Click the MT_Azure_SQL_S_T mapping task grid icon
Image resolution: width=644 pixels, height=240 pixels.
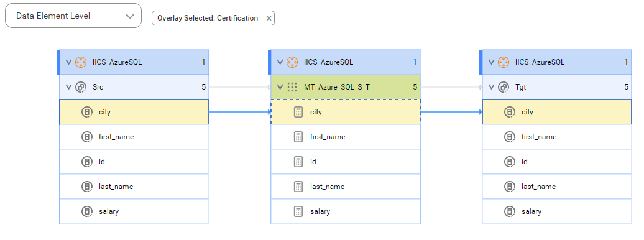(x=292, y=87)
